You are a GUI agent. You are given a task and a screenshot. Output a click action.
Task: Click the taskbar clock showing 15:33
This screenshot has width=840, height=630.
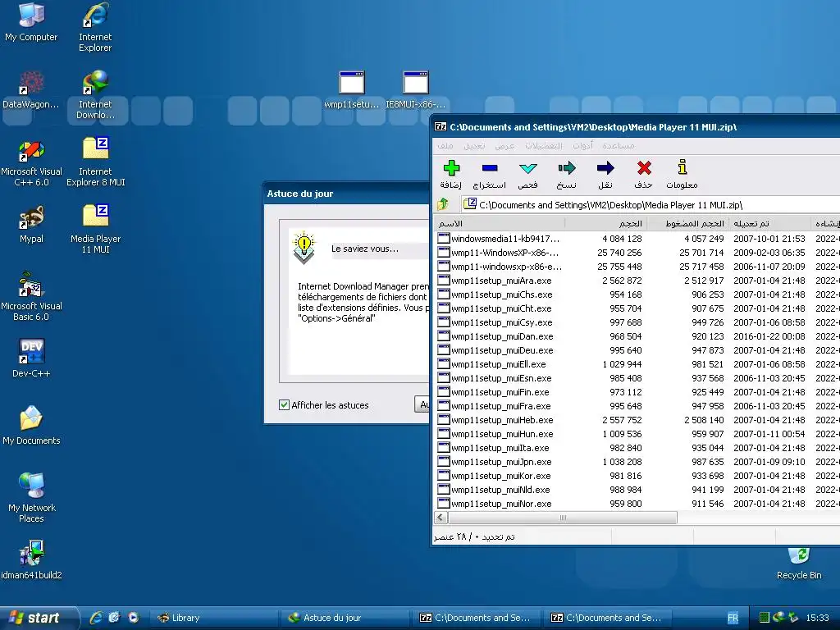(x=817, y=618)
